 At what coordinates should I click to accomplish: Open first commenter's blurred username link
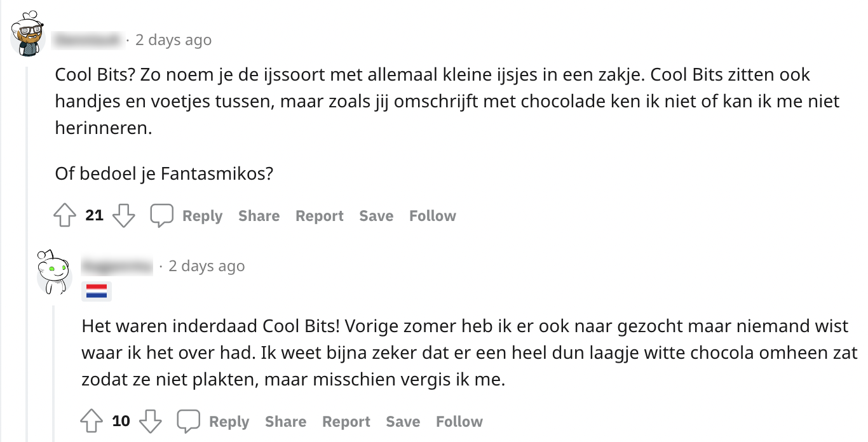88,41
